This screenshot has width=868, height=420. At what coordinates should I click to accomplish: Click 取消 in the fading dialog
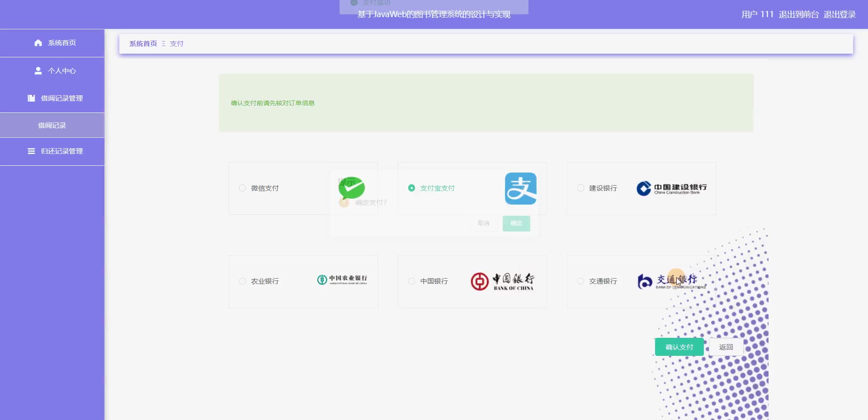pyautogui.click(x=483, y=224)
